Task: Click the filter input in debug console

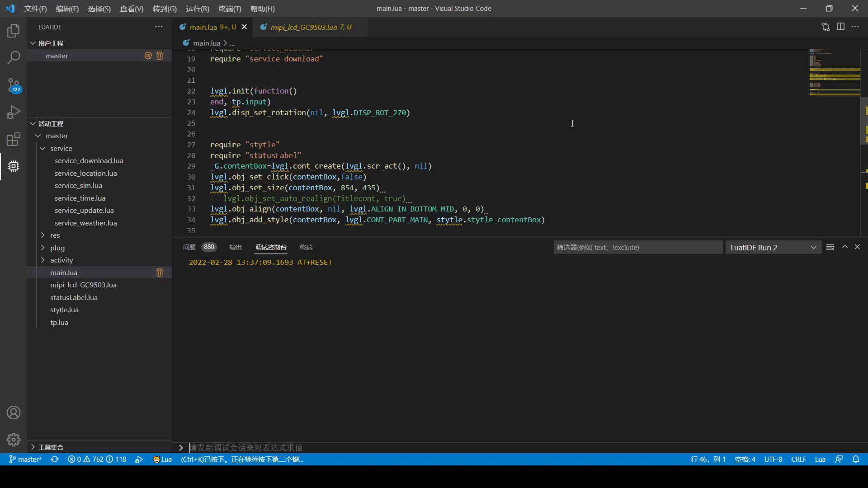Action: 638,247
